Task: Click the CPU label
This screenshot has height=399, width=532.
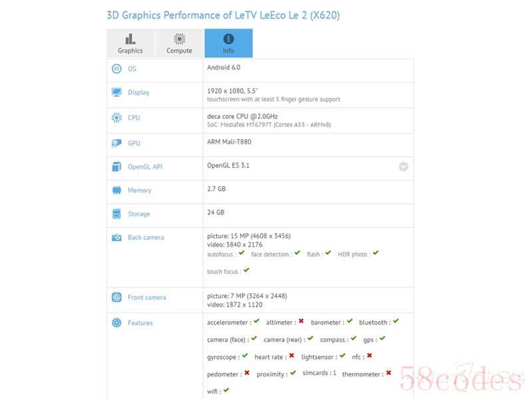Action: [134, 118]
